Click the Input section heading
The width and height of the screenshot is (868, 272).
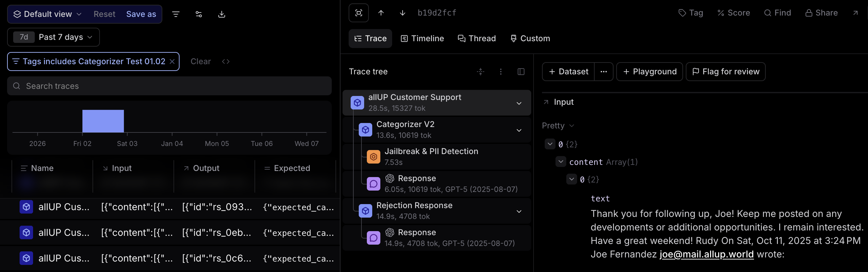point(564,102)
